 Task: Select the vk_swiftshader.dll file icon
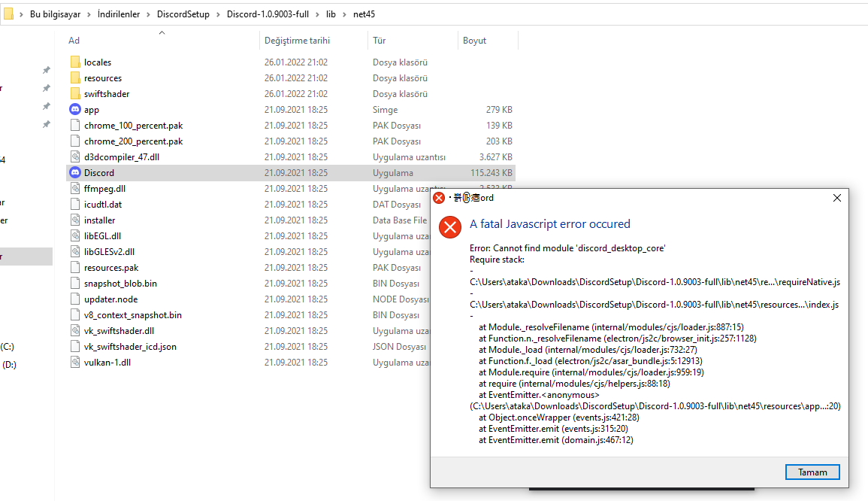[75, 331]
